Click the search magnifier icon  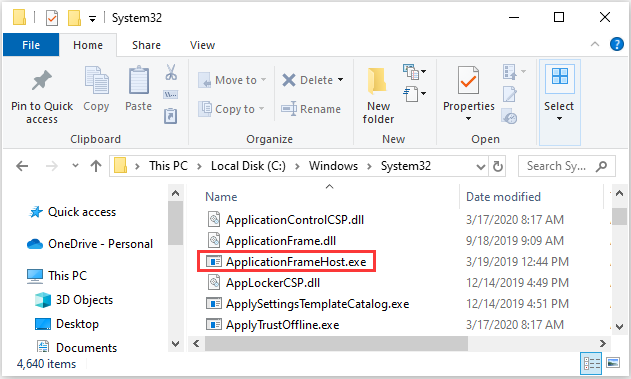coord(602,166)
